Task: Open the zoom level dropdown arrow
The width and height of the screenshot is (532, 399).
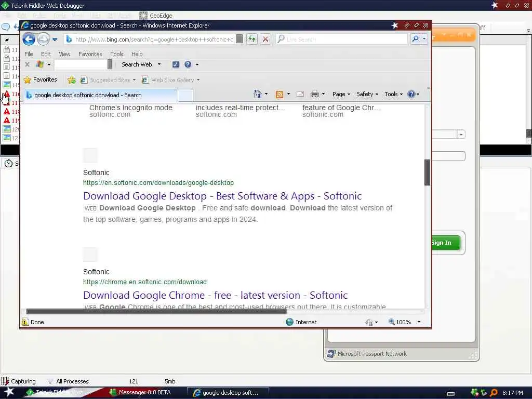Action: 419,322
